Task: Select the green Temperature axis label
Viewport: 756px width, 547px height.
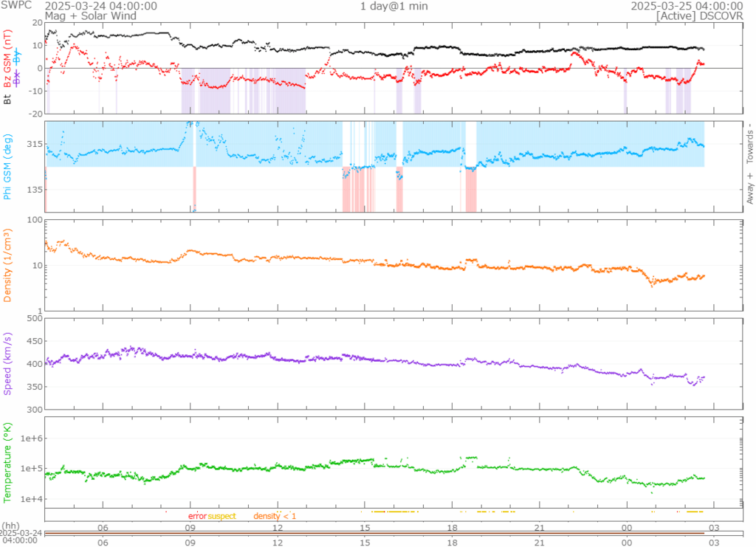Action: (8, 461)
